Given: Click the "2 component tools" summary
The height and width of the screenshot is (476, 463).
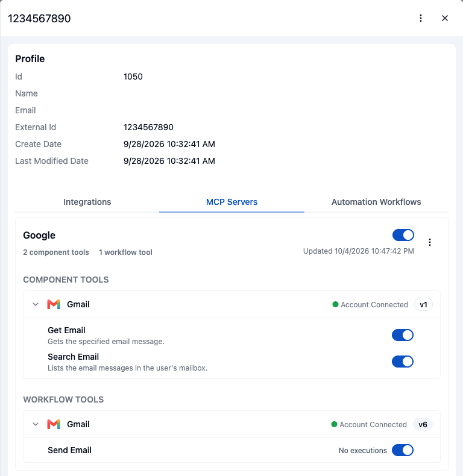Looking at the screenshot, I should (56, 252).
